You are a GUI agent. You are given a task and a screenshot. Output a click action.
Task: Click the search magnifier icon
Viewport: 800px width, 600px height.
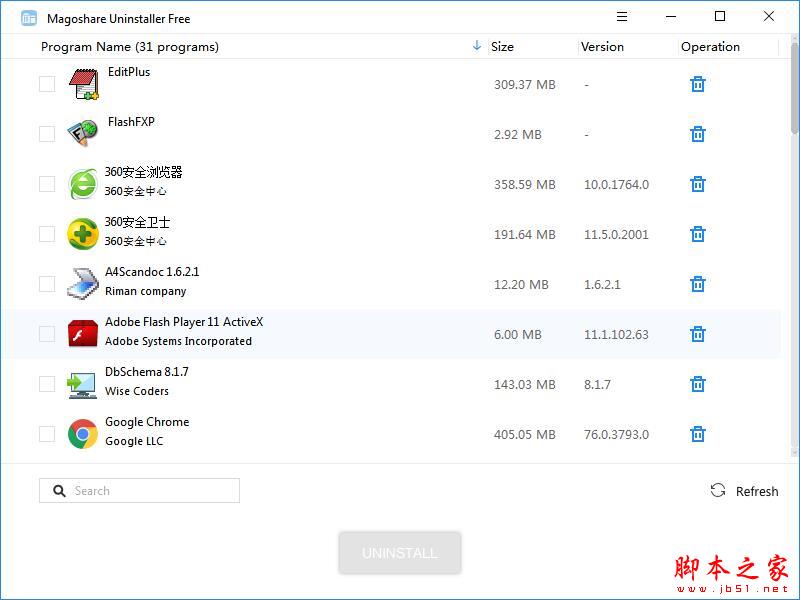(59, 491)
